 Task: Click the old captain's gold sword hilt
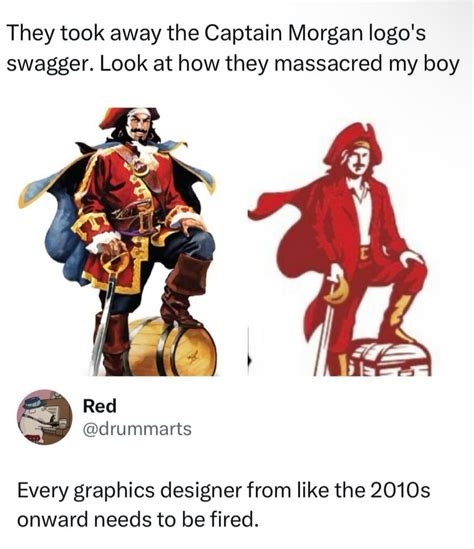point(115,262)
